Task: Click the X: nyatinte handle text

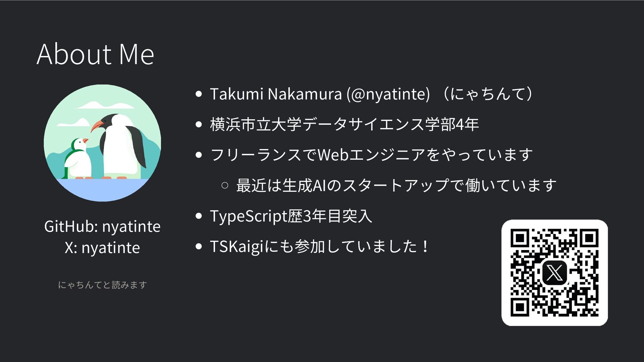Action: point(102,248)
